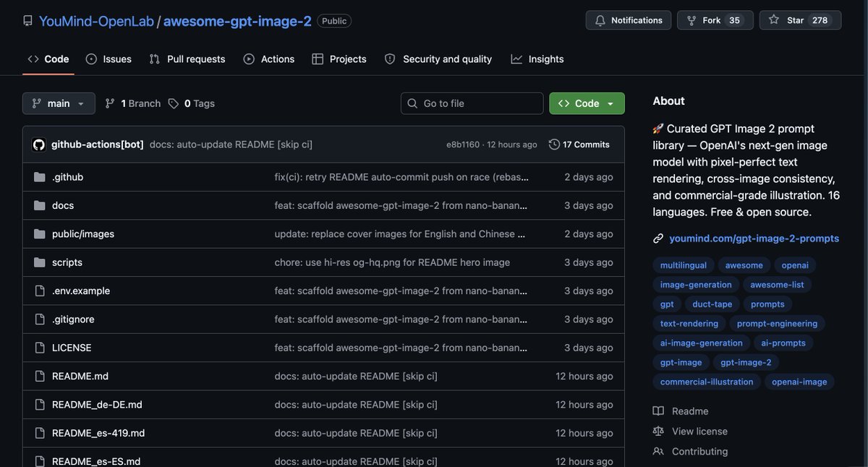
Task: Open the Insights tab
Action: point(537,59)
